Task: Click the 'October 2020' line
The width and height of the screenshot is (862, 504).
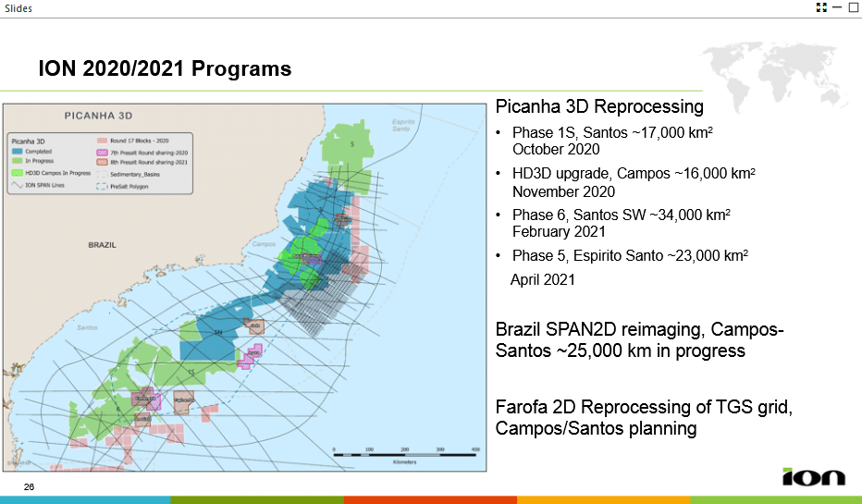Action: pyautogui.click(x=556, y=150)
